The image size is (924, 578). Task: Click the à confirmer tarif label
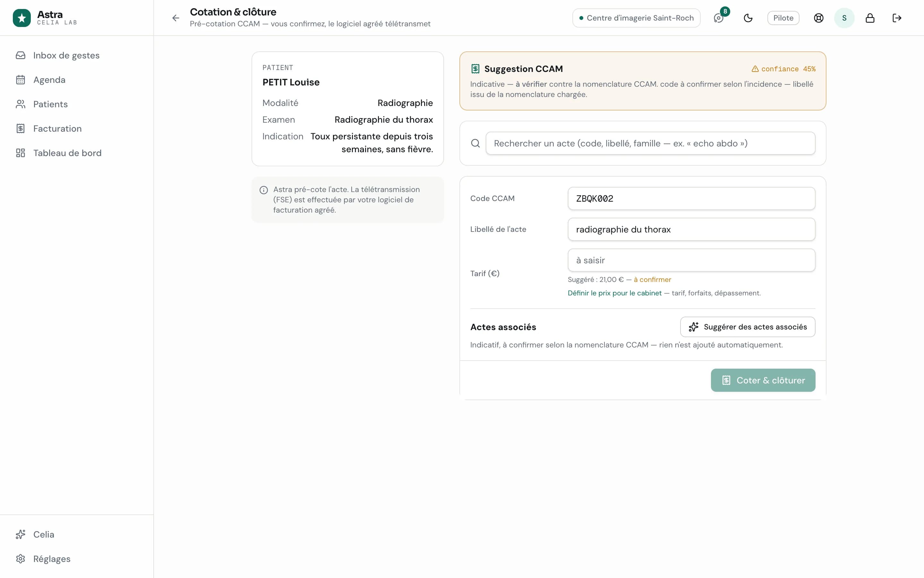coord(652,280)
